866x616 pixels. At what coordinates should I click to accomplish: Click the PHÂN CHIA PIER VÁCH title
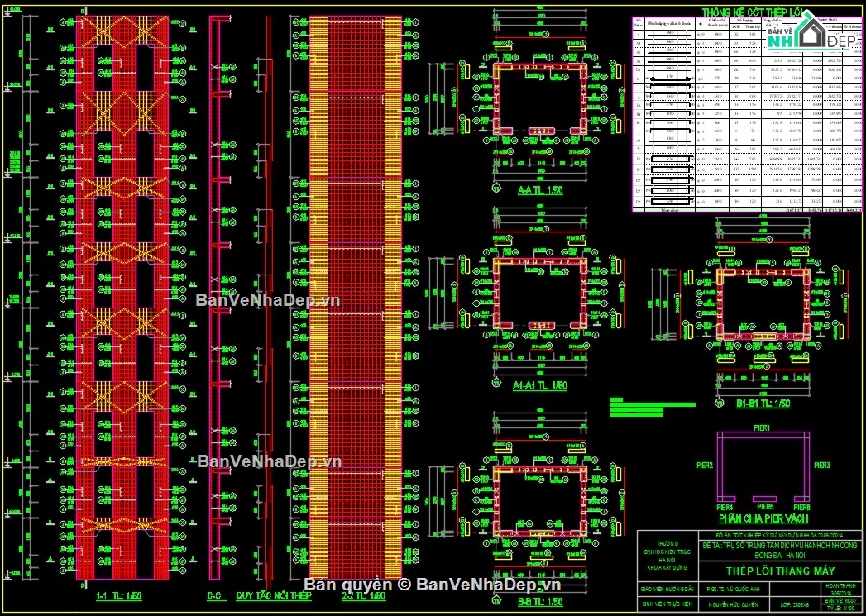point(763,518)
